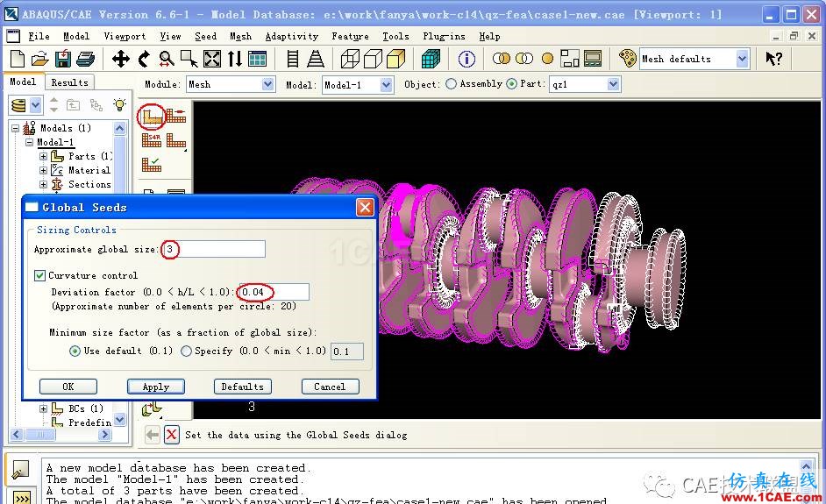
Task: Toggle mesh display cube icon
Action: [431, 59]
